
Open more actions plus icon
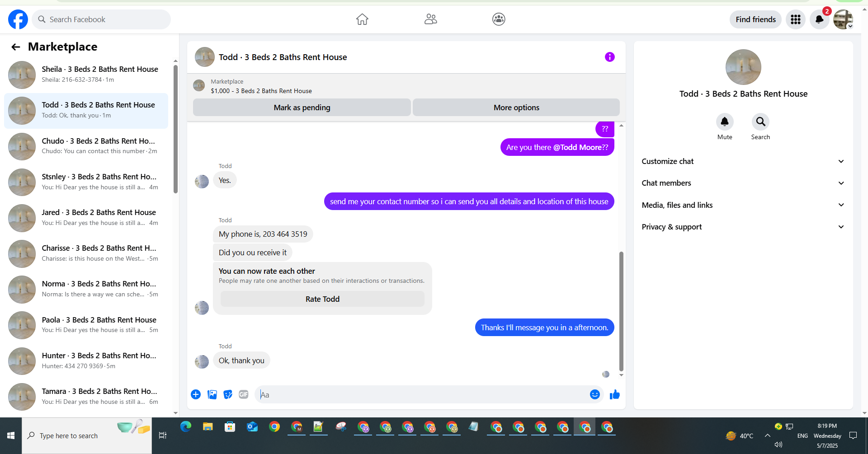point(196,394)
